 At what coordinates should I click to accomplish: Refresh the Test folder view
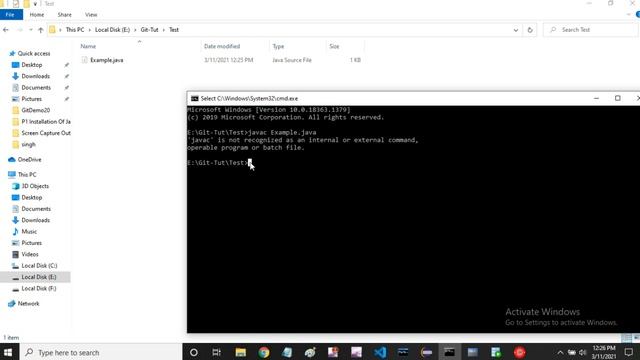tap(530, 30)
